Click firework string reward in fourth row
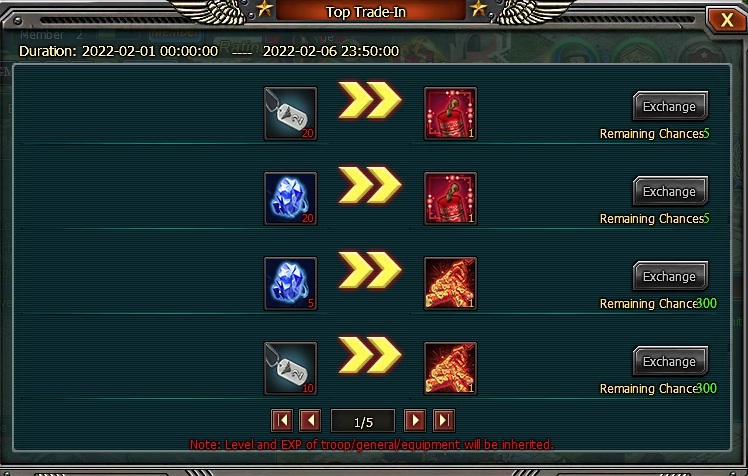748x476 pixels. tap(450, 368)
